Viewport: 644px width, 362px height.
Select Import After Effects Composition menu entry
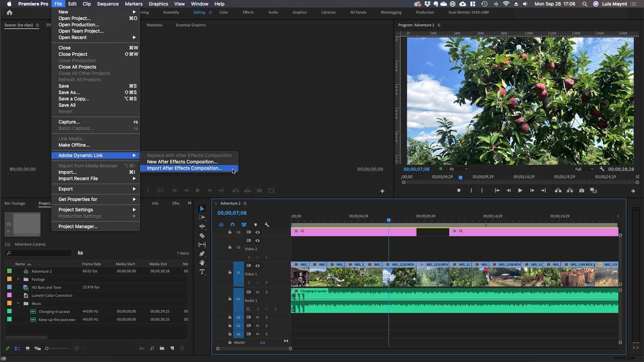[184, 168]
